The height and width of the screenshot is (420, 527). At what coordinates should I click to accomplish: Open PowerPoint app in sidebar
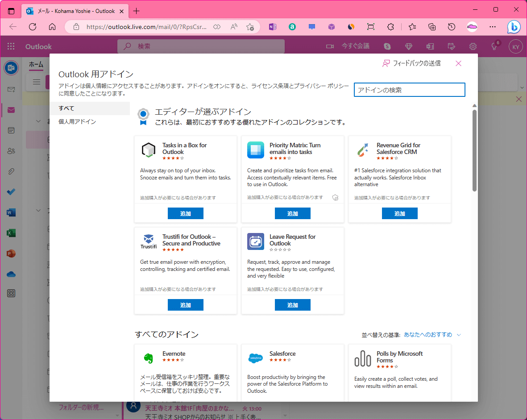[x=11, y=254]
